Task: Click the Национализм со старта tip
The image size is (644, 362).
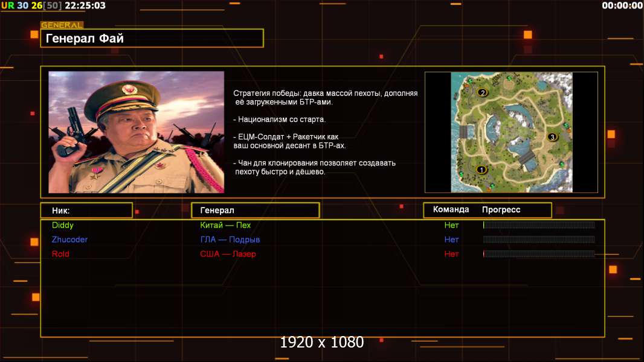Action: click(279, 119)
